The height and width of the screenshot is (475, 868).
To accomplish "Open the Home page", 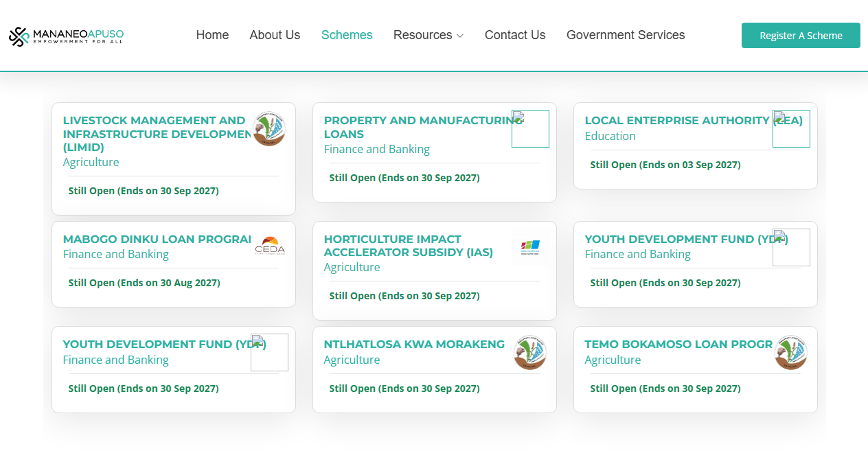I will coord(212,35).
